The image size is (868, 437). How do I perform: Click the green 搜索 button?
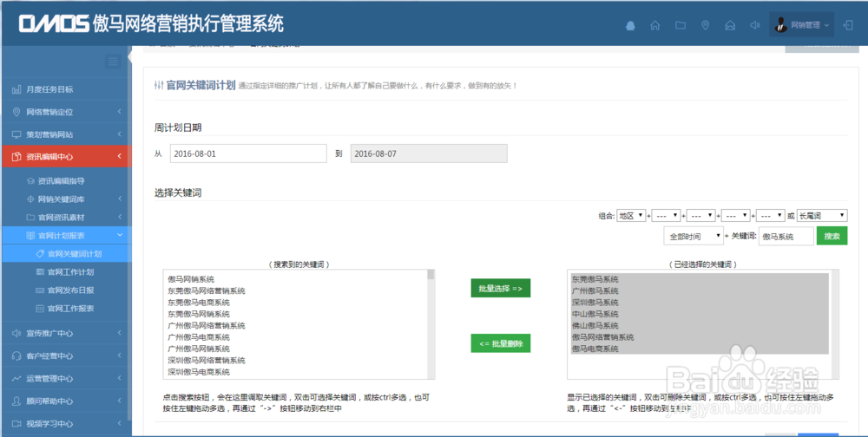[832, 236]
